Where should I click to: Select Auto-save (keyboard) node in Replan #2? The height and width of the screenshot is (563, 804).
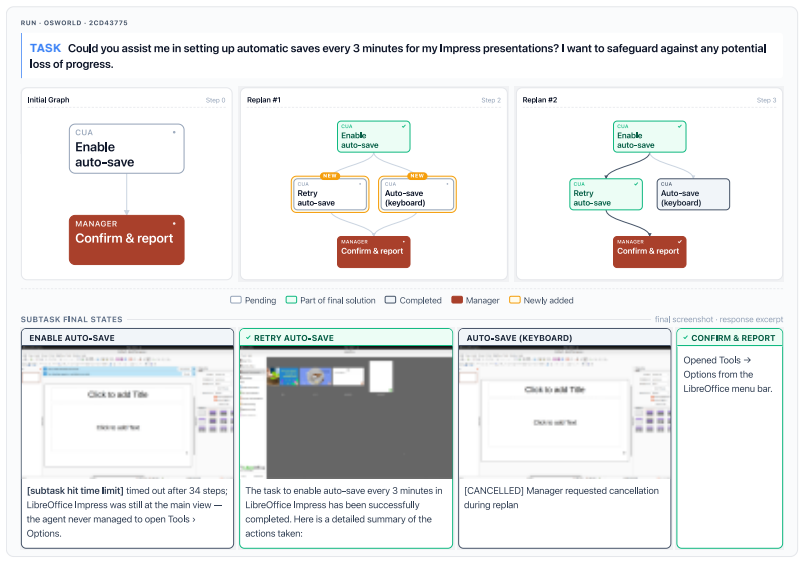[693, 194]
